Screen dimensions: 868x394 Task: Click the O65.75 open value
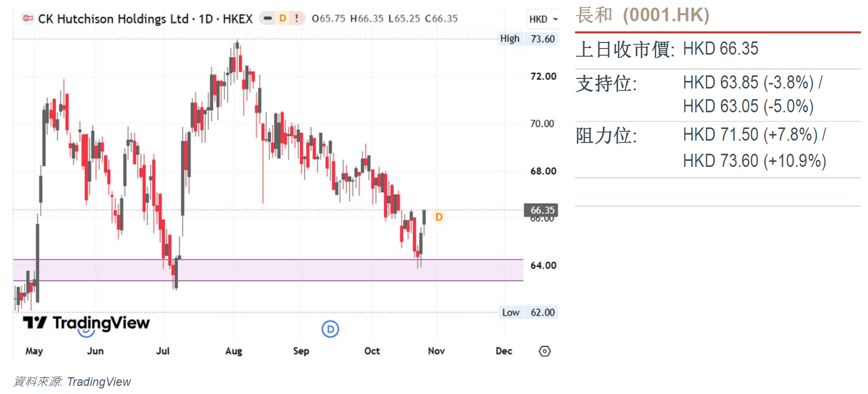click(328, 19)
